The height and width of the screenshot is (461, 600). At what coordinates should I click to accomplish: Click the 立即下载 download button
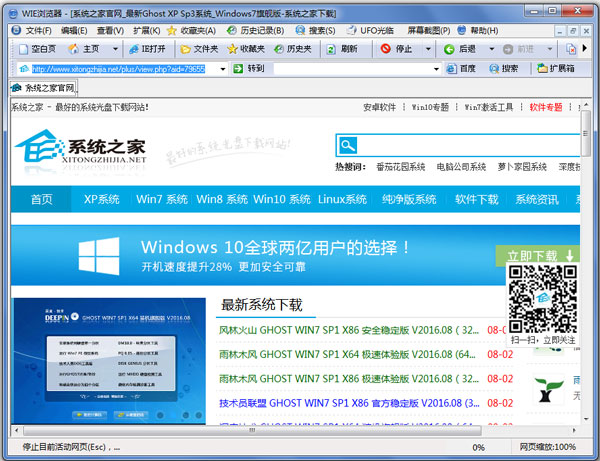click(538, 255)
